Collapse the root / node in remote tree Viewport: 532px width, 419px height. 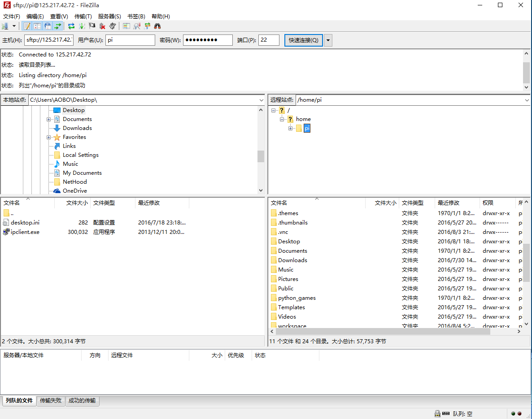coord(274,111)
